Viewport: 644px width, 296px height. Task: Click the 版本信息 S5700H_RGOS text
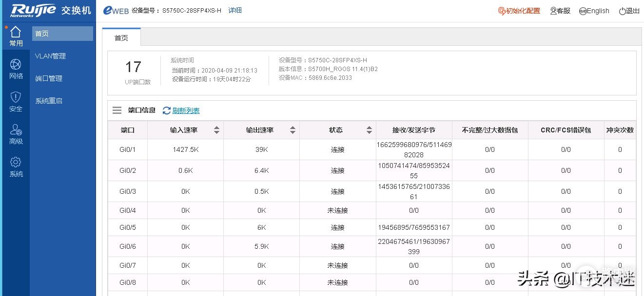click(328, 69)
